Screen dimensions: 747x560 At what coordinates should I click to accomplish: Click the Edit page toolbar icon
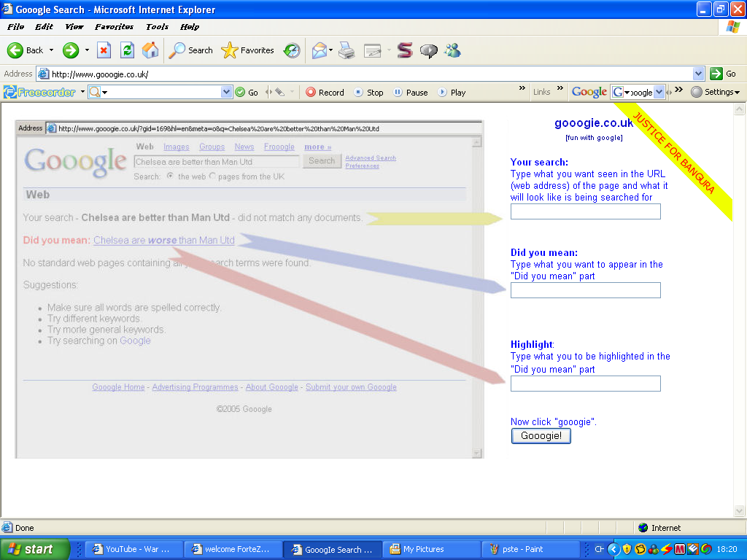click(x=372, y=50)
